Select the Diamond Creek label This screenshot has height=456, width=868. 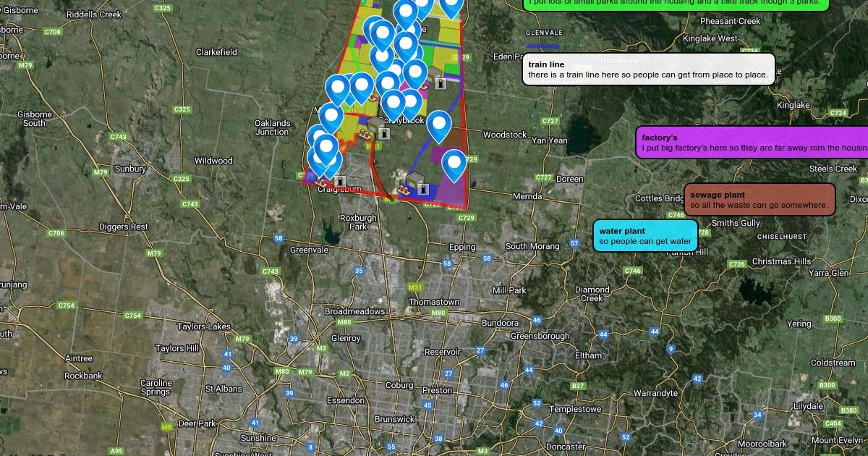pos(592,294)
